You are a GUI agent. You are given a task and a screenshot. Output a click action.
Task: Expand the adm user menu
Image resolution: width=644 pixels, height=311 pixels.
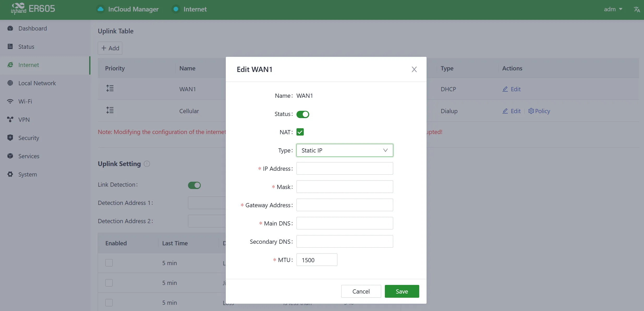pos(613,9)
